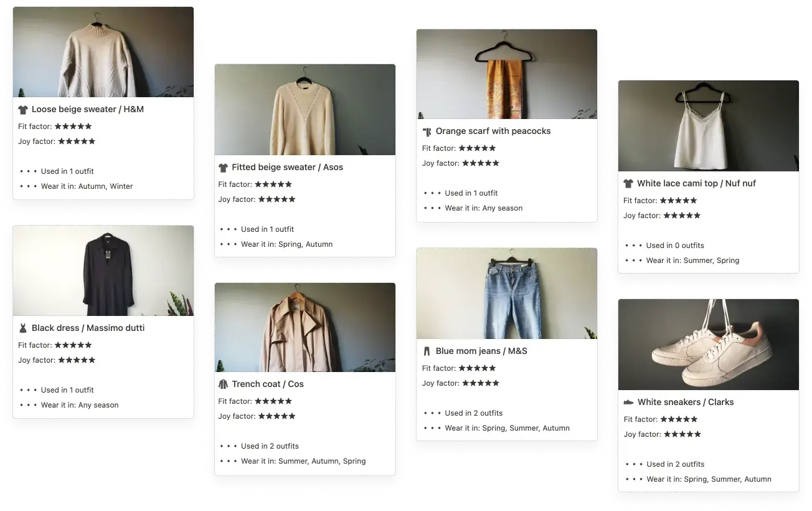Image resolution: width=812 pixels, height=511 pixels.
Task: Open the Blue mom jeans photo
Action: click(507, 294)
